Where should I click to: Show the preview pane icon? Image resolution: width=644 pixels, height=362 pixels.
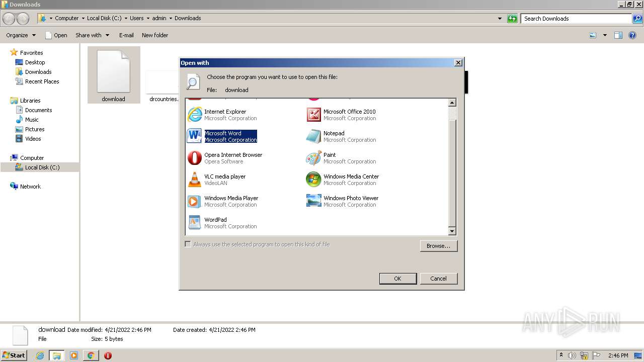coord(618,35)
